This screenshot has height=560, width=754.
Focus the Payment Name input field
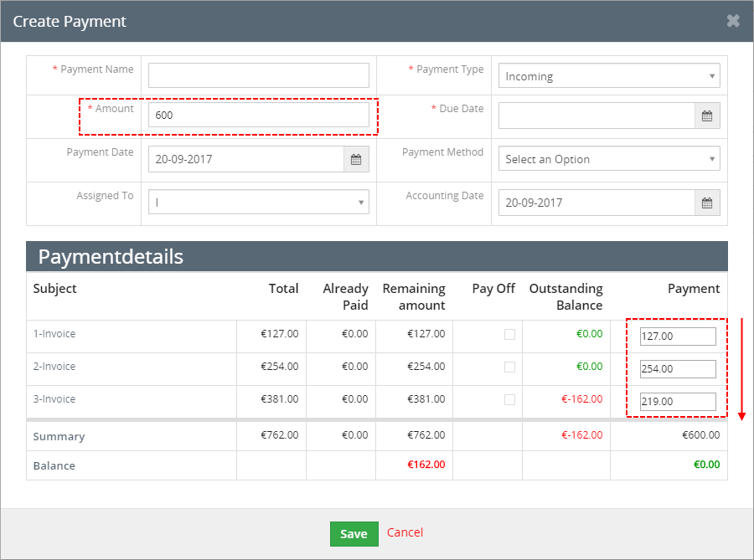point(259,75)
